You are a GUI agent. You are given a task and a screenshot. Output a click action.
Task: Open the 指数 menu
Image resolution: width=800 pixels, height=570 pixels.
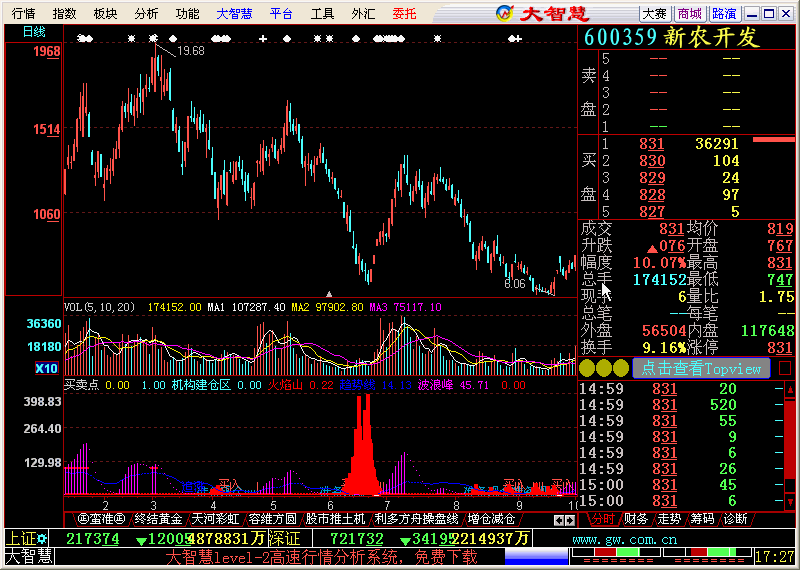(x=64, y=14)
